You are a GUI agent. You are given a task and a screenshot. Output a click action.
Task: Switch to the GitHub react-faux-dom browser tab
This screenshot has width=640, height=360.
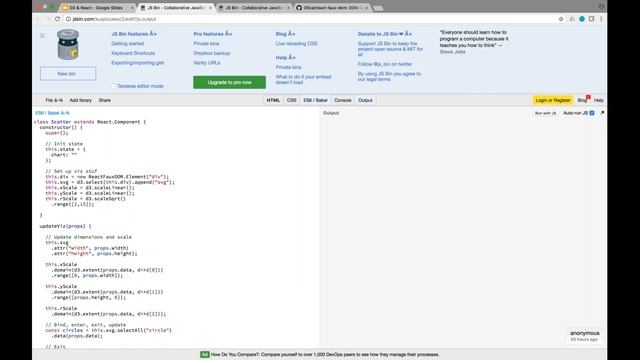333,8
